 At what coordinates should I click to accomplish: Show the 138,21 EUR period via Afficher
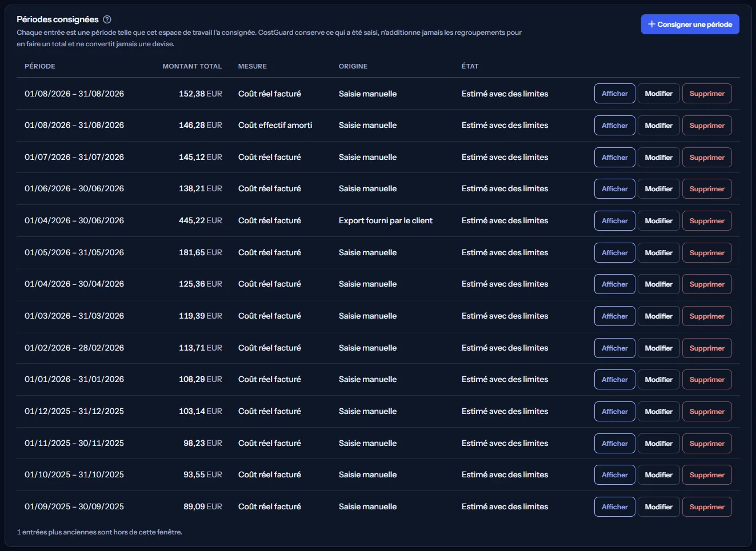click(614, 189)
